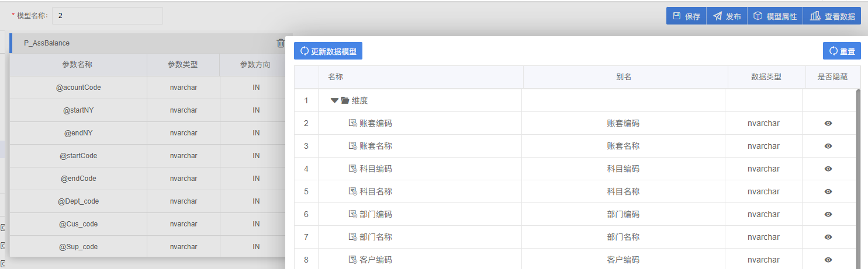Toggle the hide eye for 部门名称

[828, 237]
